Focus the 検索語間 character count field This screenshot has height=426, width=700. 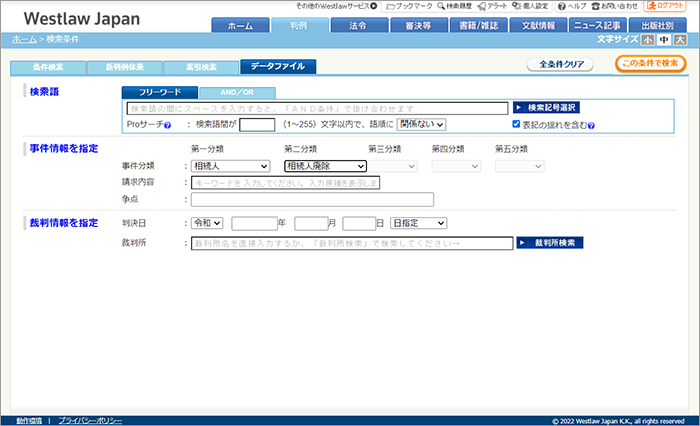pyautogui.click(x=257, y=125)
